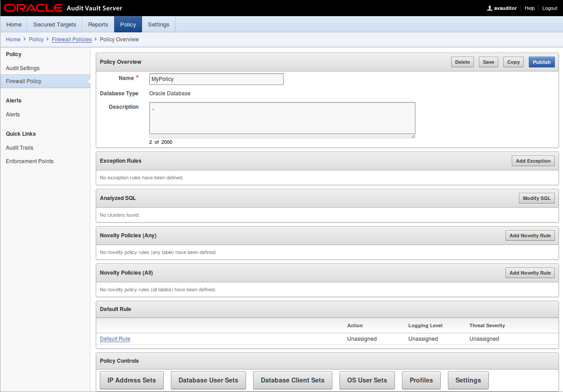The image size is (563, 392).
Task: Add an exception rule
Action: (533, 161)
